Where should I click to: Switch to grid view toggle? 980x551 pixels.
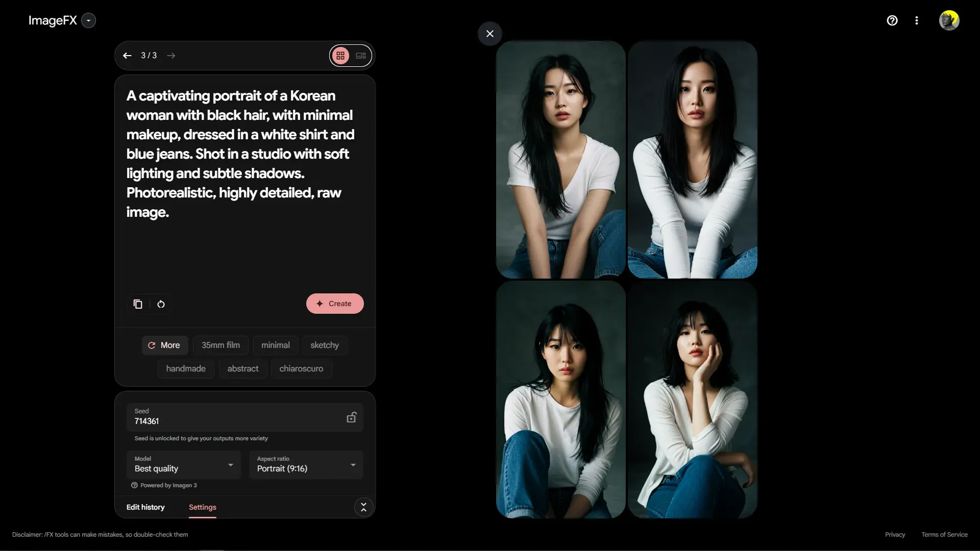click(x=340, y=56)
